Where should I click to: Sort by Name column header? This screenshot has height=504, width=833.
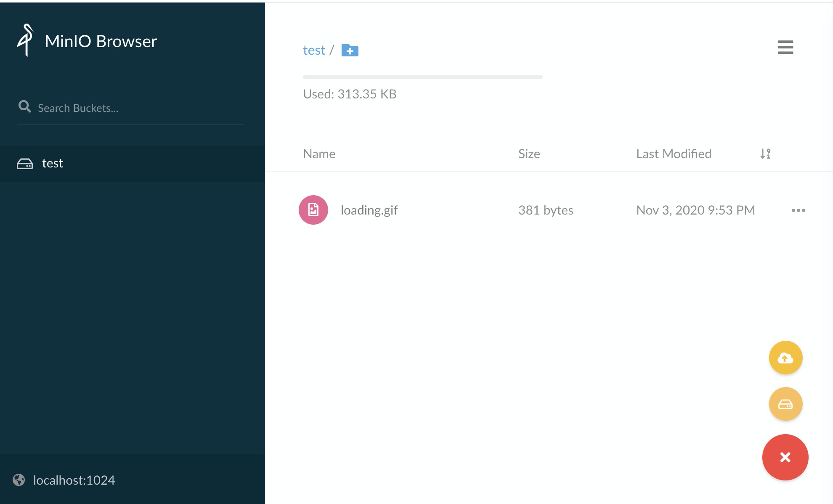coord(319,154)
